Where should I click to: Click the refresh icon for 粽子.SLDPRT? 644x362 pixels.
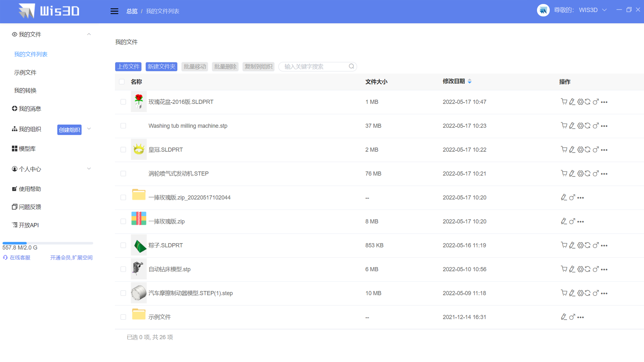588,245
